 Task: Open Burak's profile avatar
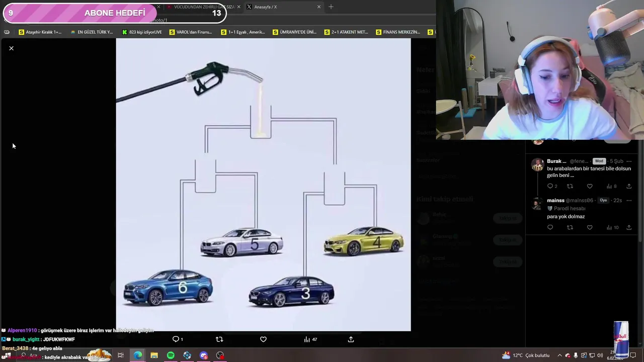(x=538, y=165)
